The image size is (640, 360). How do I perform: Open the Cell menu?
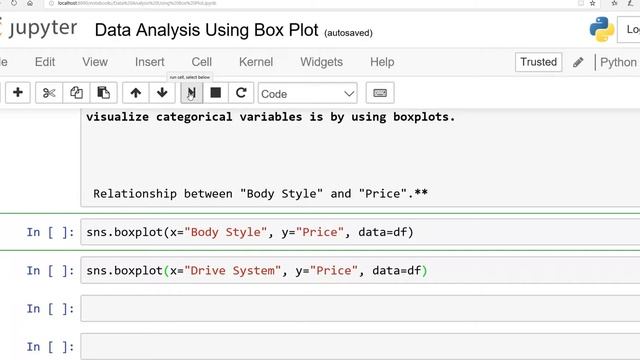pos(202,62)
